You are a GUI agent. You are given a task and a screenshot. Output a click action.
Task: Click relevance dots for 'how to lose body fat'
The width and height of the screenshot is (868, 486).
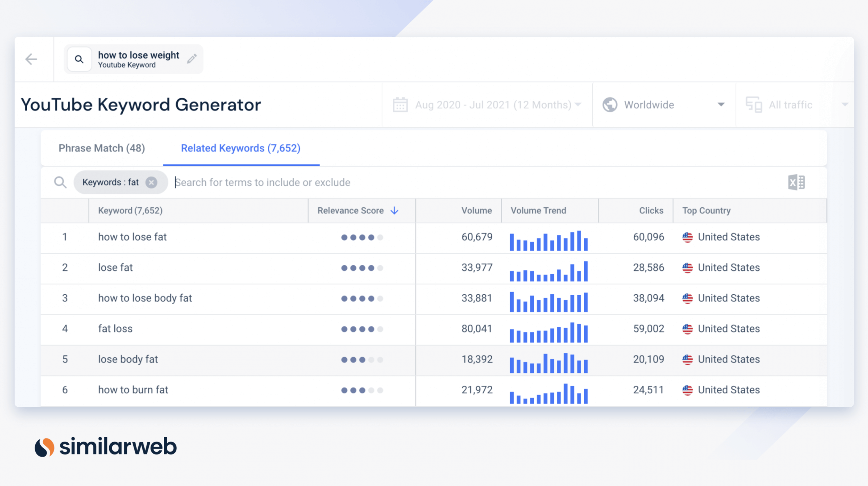[362, 298]
